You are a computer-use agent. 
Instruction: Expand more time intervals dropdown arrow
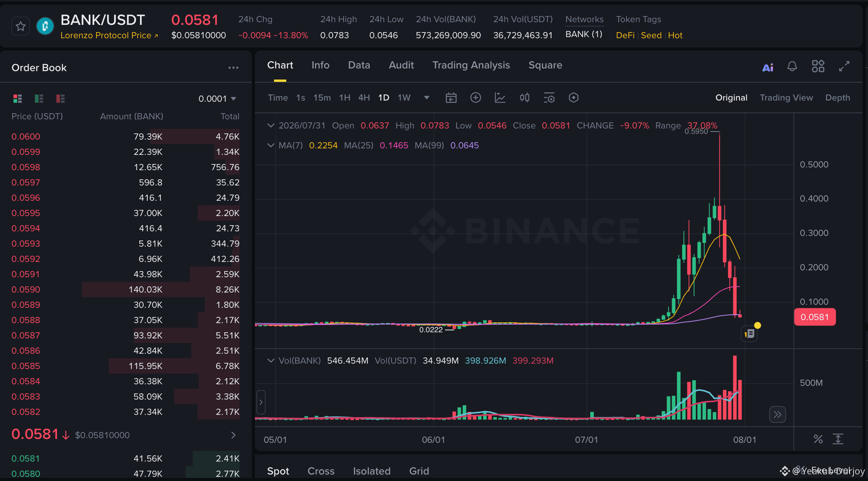pos(427,98)
